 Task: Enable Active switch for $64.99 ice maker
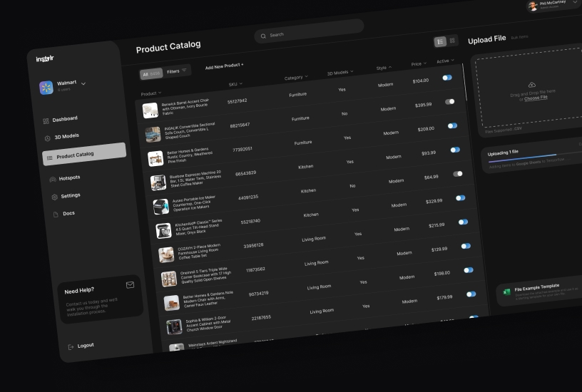(x=458, y=174)
